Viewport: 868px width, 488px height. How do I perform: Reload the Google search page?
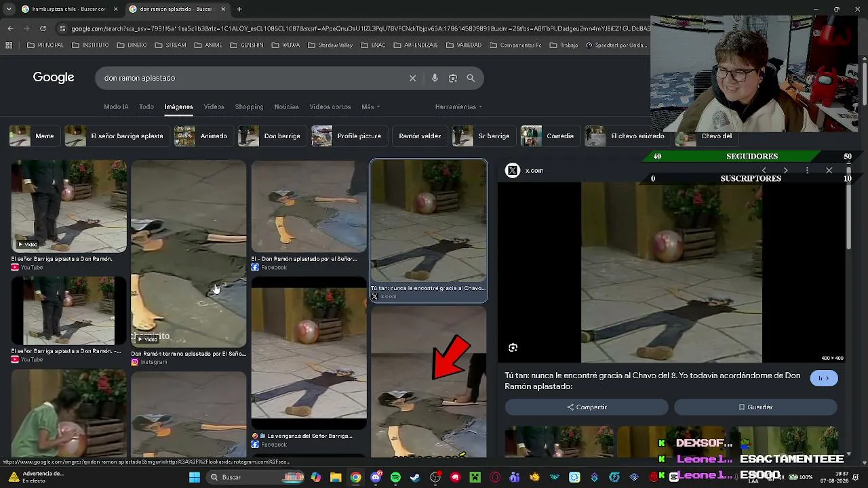[43, 28]
